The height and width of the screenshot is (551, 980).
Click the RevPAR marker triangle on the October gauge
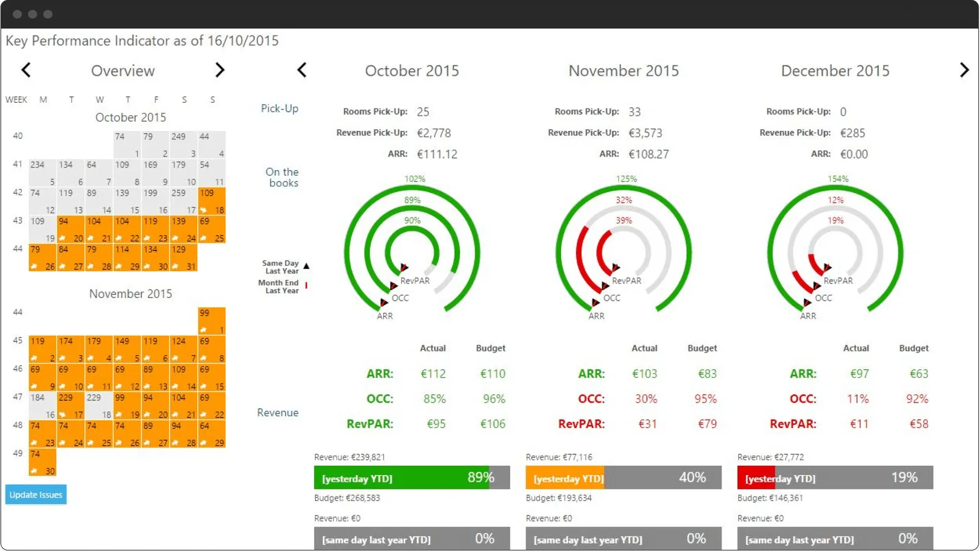[x=405, y=268]
